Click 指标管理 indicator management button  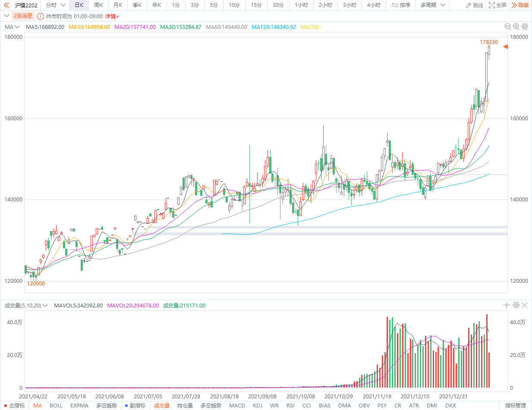click(x=515, y=406)
